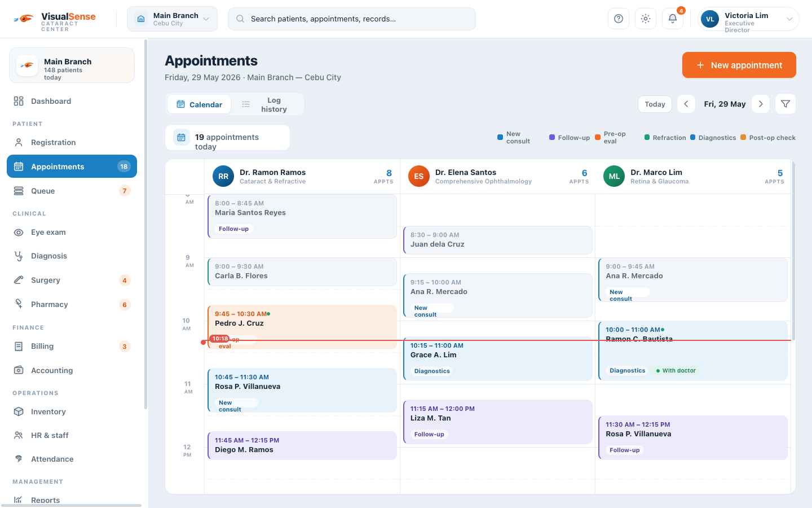This screenshot has height=508, width=812.
Task: Click the Surgery scalpel icon
Action: (19, 280)
